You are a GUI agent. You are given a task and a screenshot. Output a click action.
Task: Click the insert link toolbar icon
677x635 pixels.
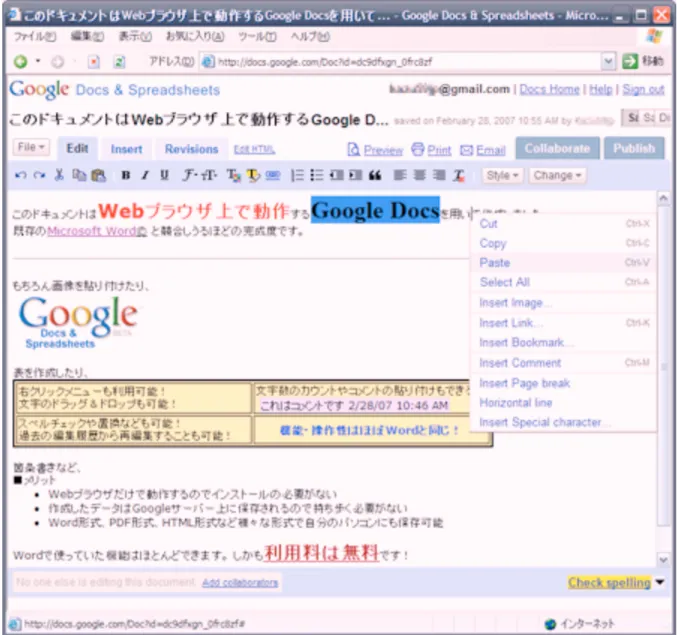pyautogui.click(x=272, y=175)
